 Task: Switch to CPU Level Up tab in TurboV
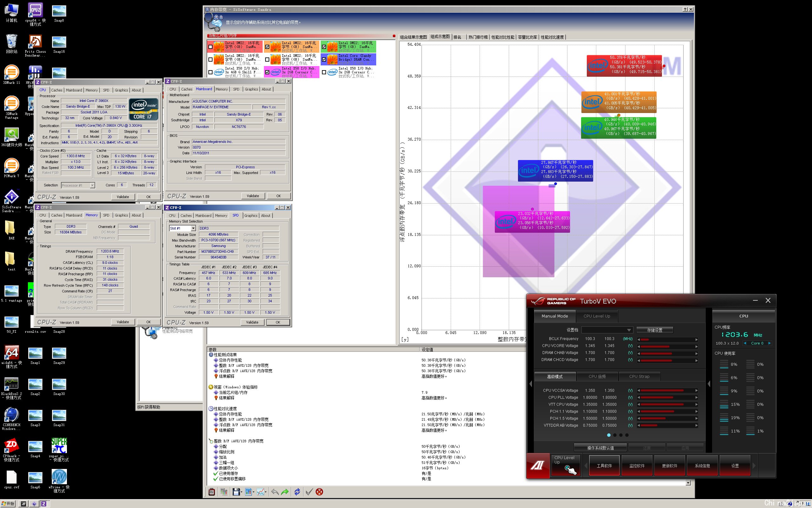[597, 316]
